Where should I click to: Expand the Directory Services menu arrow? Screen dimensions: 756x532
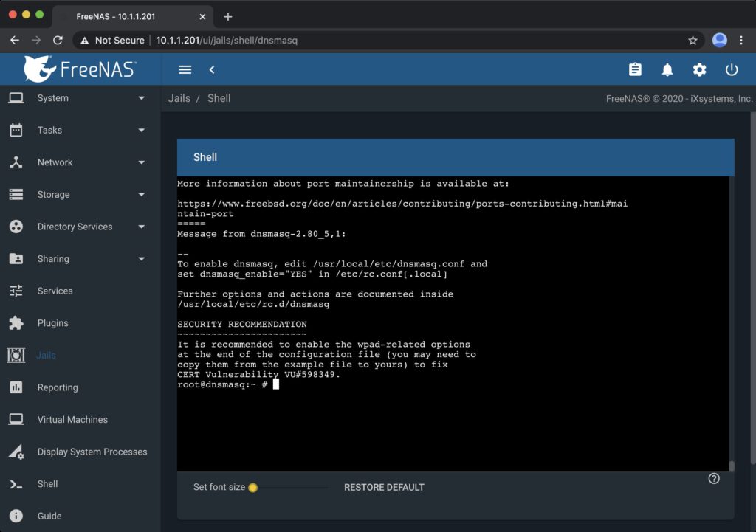(x=141, y=227)
